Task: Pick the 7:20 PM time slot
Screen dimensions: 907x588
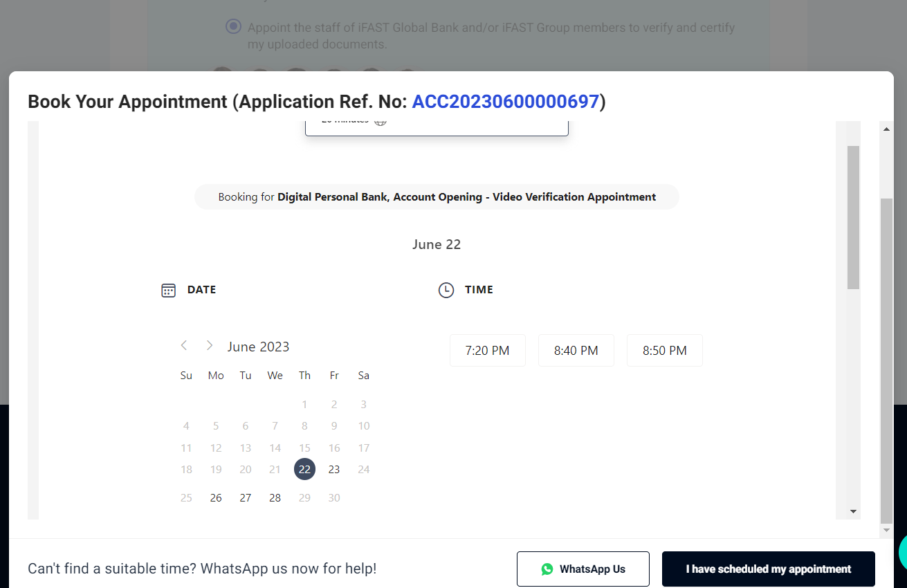Action: point(487,351)
